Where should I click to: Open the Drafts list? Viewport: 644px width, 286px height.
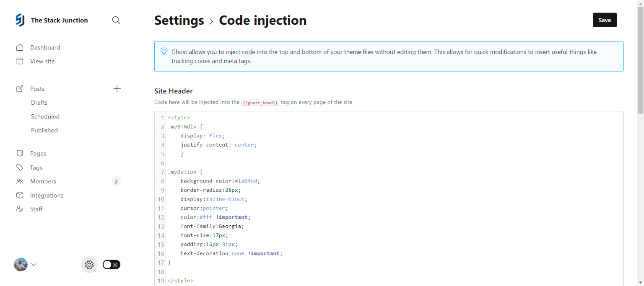click(x=39, y=102)
